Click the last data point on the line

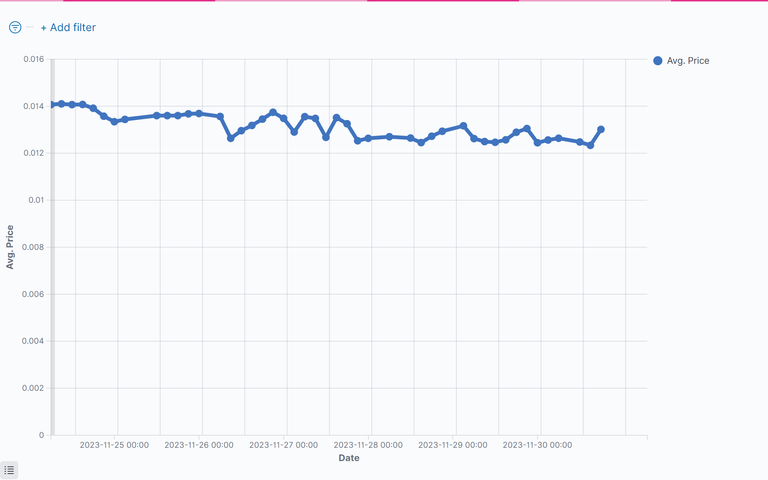tap(601, 129)
